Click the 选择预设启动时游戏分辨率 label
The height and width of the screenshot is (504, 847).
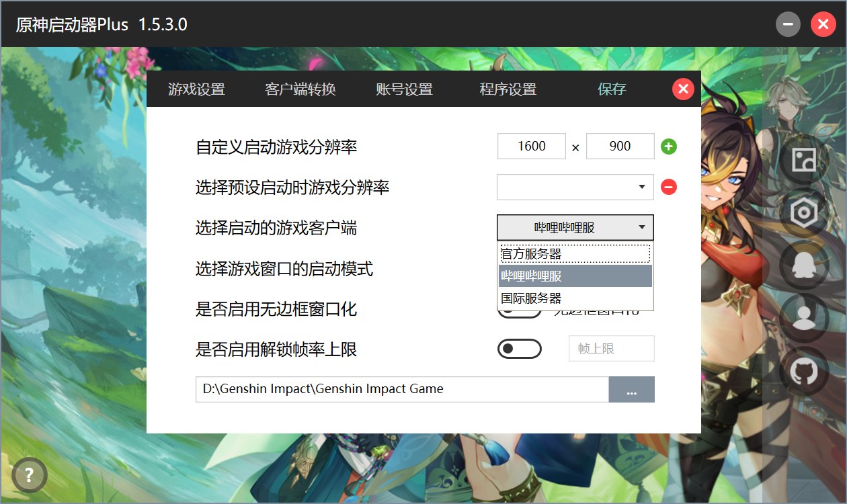pyautogui.click(x=292, y=187)
